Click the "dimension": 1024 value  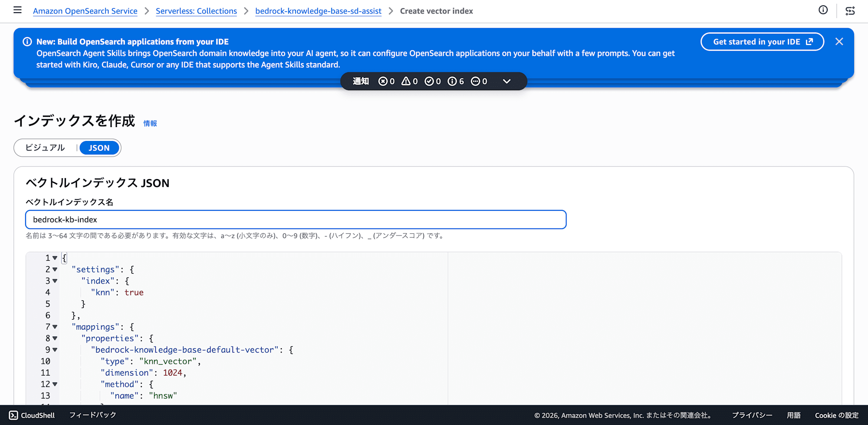(172, 373)
